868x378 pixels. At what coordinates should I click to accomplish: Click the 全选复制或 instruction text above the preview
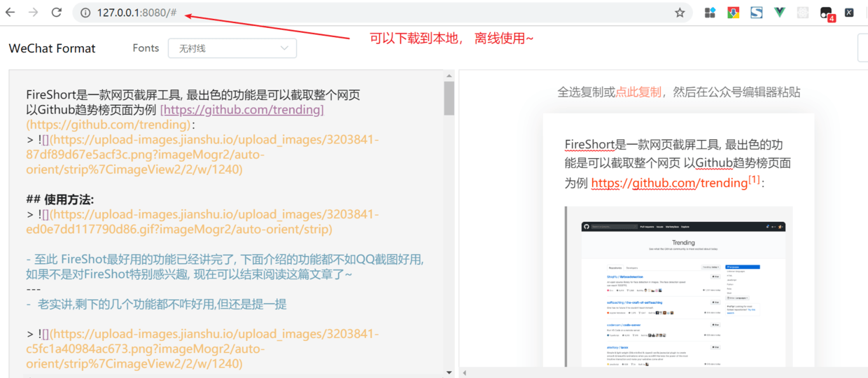[x=586, y=92]
